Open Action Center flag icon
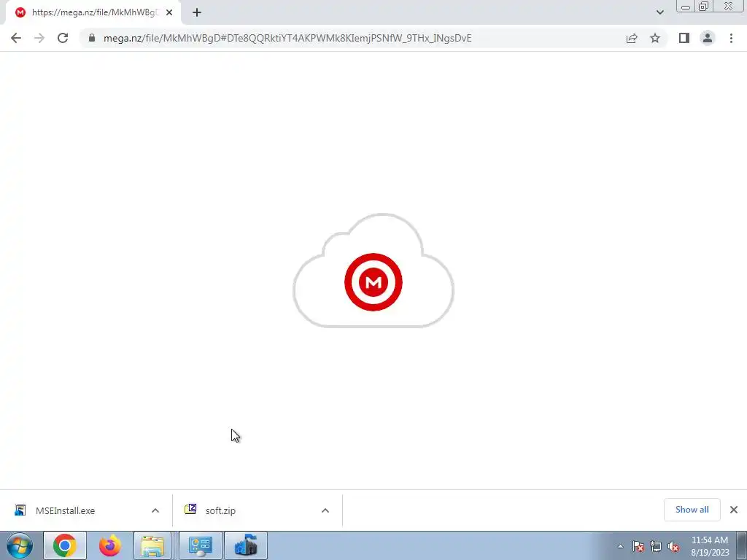The width and height of the screenshot is (747, 560). (x=638, y=547)
